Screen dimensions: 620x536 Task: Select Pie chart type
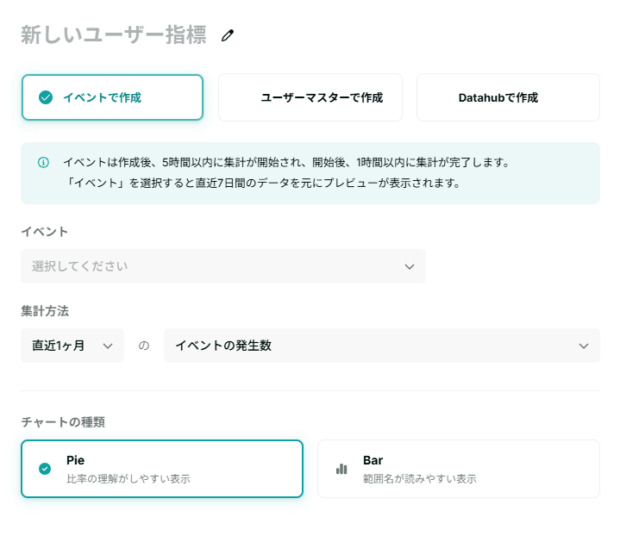coord(162,468)
